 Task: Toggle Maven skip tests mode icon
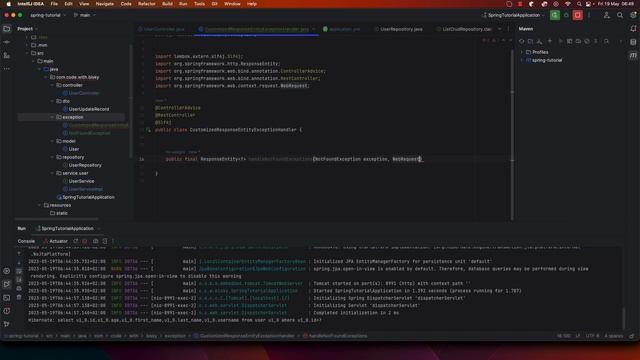tap(587, 41)
